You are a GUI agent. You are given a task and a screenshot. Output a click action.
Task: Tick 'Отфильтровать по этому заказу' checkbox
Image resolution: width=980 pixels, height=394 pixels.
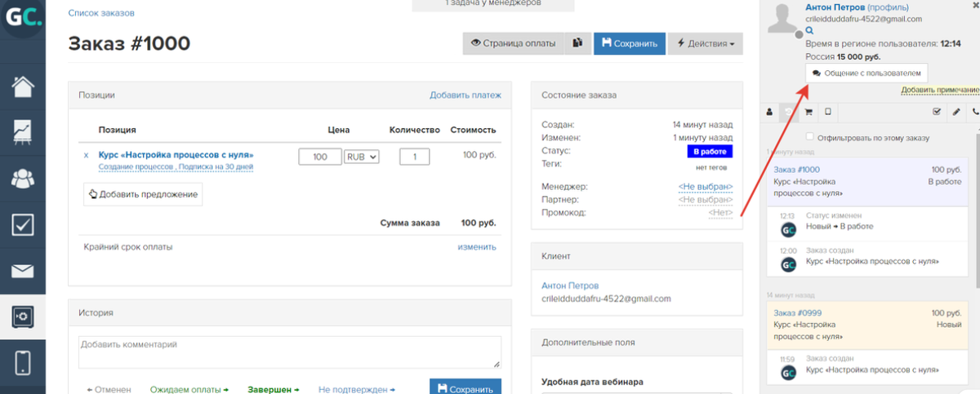click(809, 138)
